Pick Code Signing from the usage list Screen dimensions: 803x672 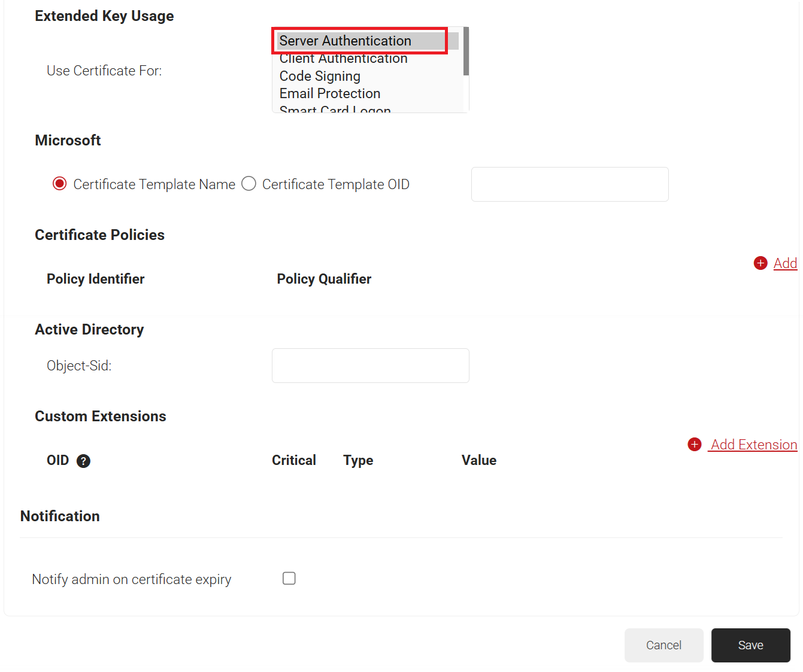320,76
